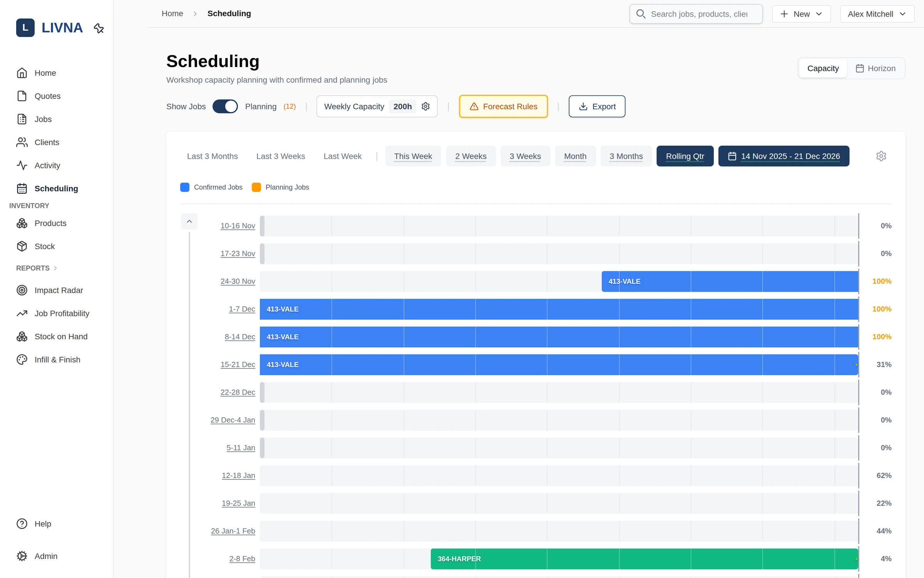This screenshot has width=924, height=578.
Task: Open the 14 Nov 2025 - 21 Dec 2026 date picker
Action: coord(784,156)
